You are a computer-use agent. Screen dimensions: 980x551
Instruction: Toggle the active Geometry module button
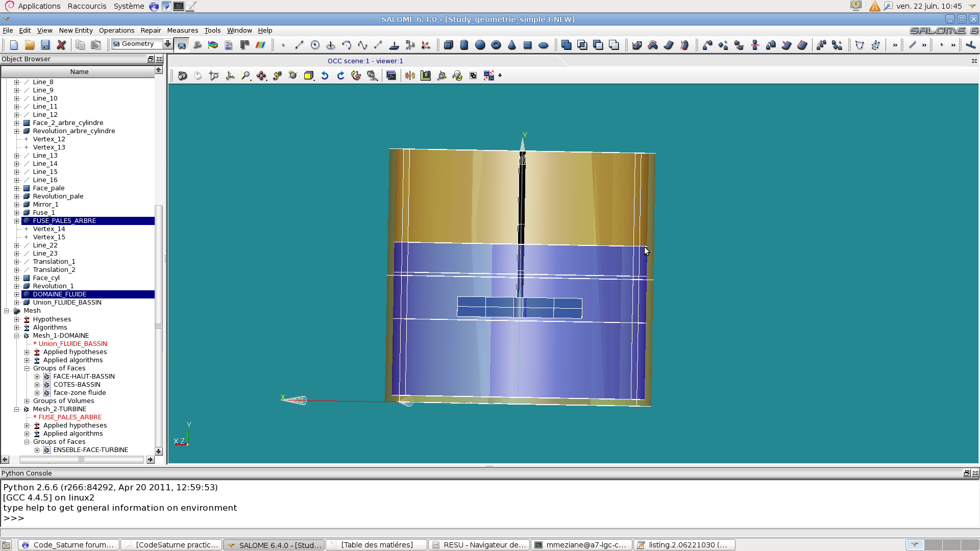[x=182, y=45]
